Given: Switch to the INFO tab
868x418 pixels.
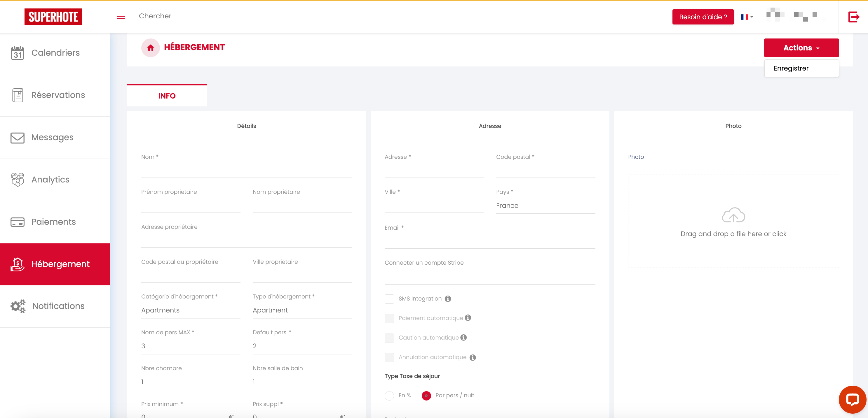Looking at the screenshot, I should pyautogui.click(x=167, y=96).
